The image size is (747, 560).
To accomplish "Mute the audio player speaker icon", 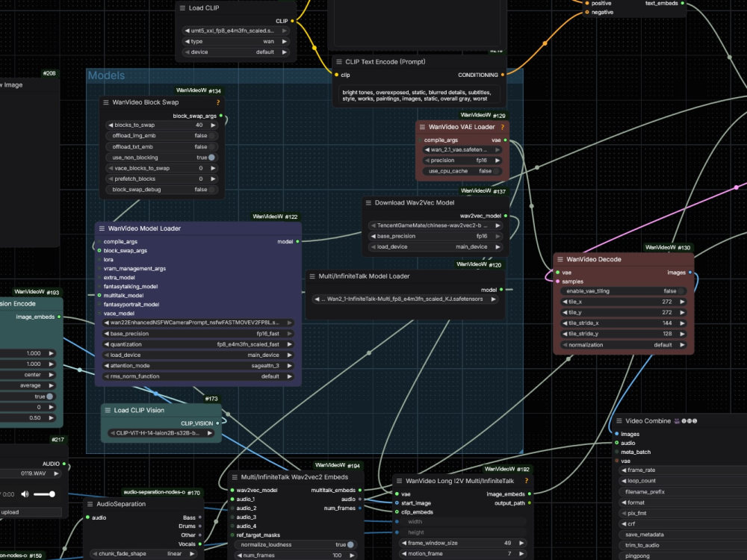I will [25, 494].
